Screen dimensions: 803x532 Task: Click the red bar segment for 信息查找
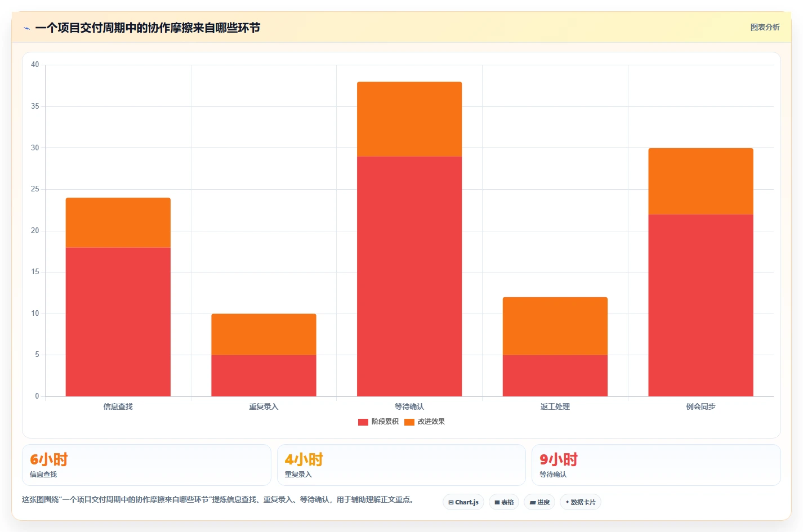tap(118, 322)
